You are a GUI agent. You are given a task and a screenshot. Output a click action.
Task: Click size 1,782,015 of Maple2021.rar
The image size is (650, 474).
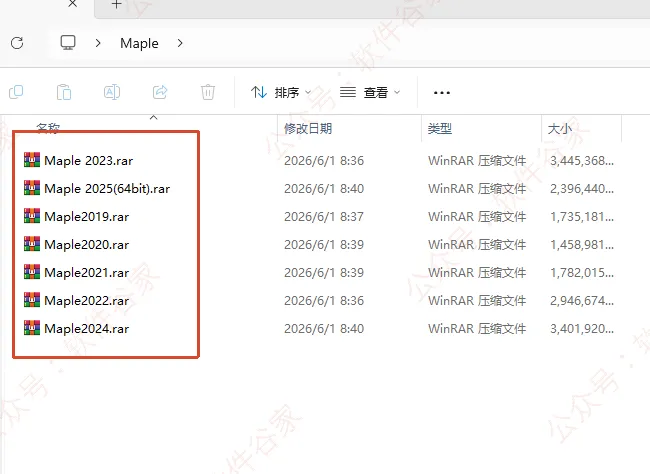(582, 272)
